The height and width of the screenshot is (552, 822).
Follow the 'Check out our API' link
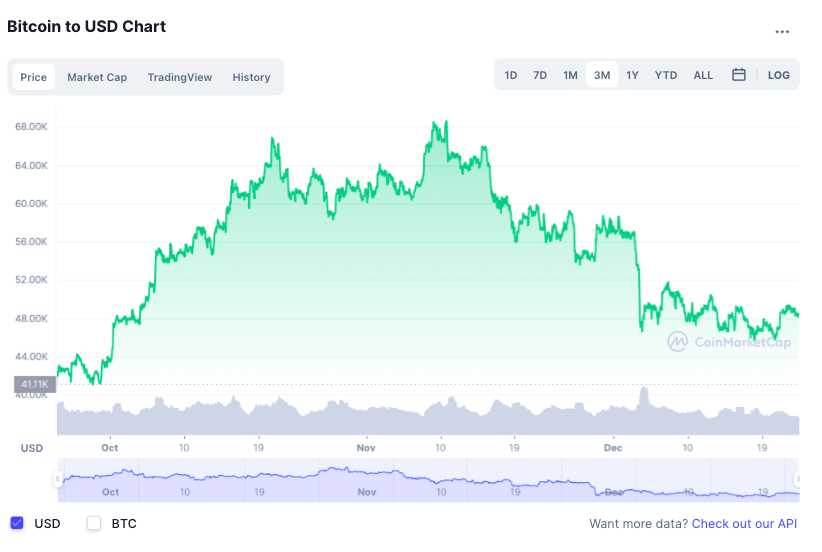[745, 523]
